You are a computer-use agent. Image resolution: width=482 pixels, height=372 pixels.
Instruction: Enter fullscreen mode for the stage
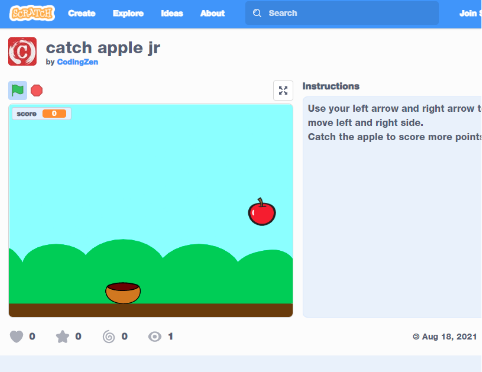(283, 90)
